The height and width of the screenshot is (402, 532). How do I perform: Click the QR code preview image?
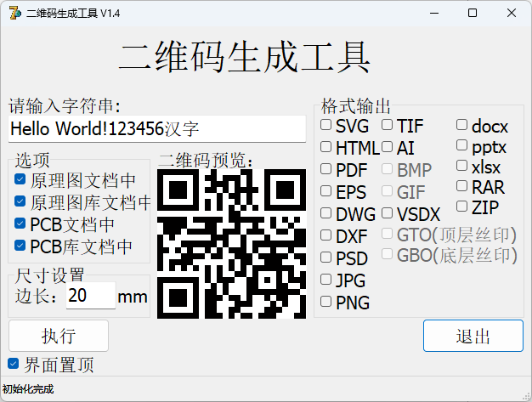coord(231,244)
